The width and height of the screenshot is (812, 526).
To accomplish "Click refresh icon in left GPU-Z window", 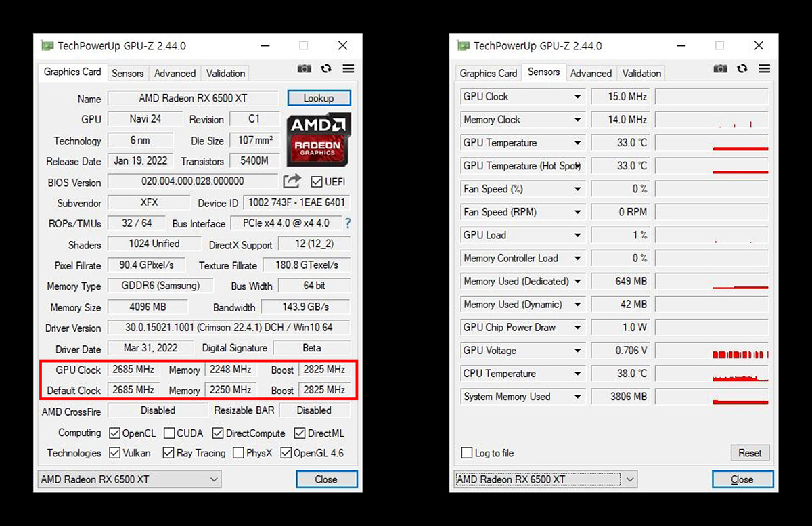I will click(x=326, y=69).
